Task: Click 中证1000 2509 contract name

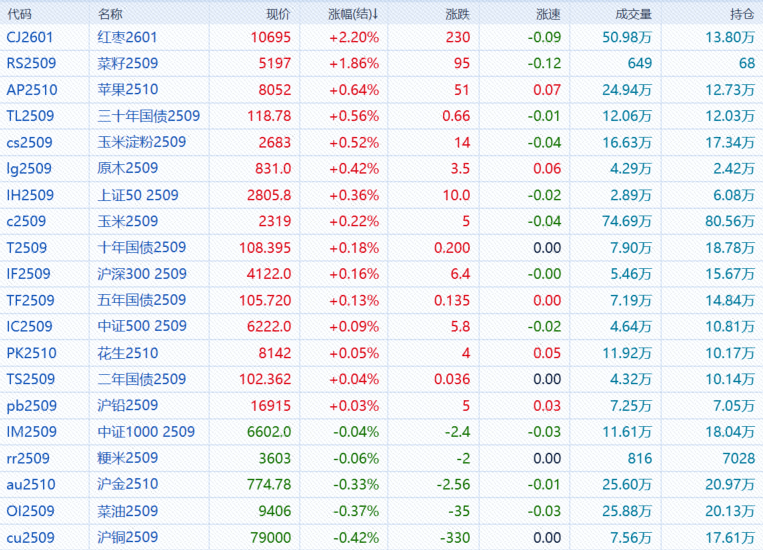Action: point(145,432)
